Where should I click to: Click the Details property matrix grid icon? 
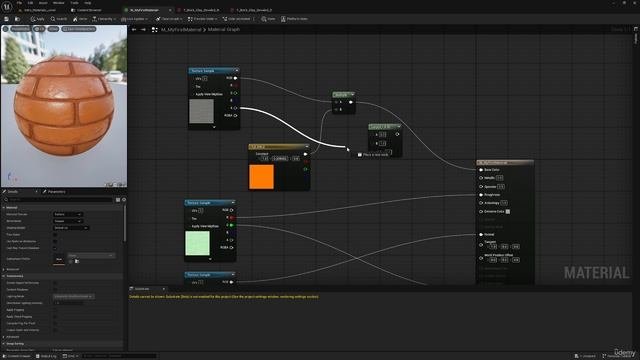click(x=118, y=200)
